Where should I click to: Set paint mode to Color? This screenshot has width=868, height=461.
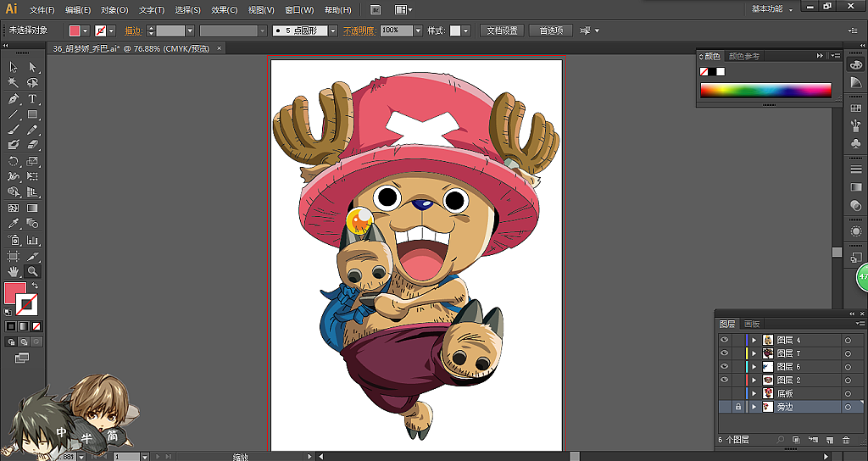[x=10, y=326]
